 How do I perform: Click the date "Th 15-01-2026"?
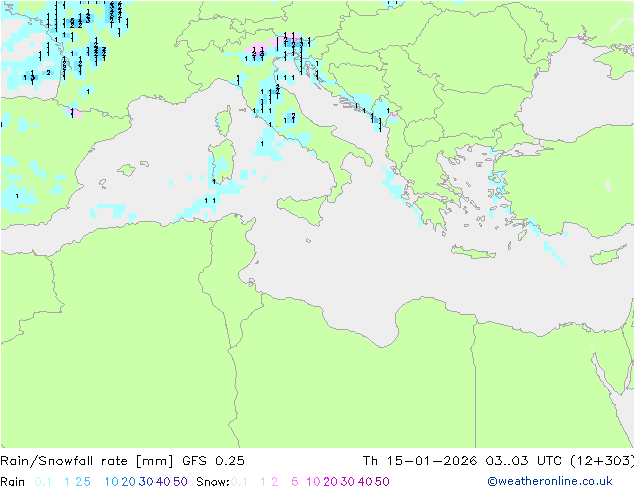tap(419, 460)
